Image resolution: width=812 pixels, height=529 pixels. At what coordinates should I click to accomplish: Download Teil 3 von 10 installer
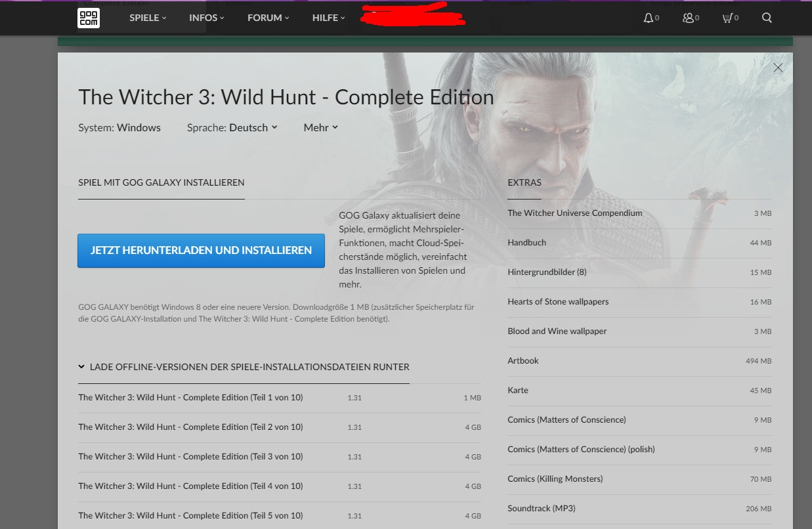tap(280, 457)
